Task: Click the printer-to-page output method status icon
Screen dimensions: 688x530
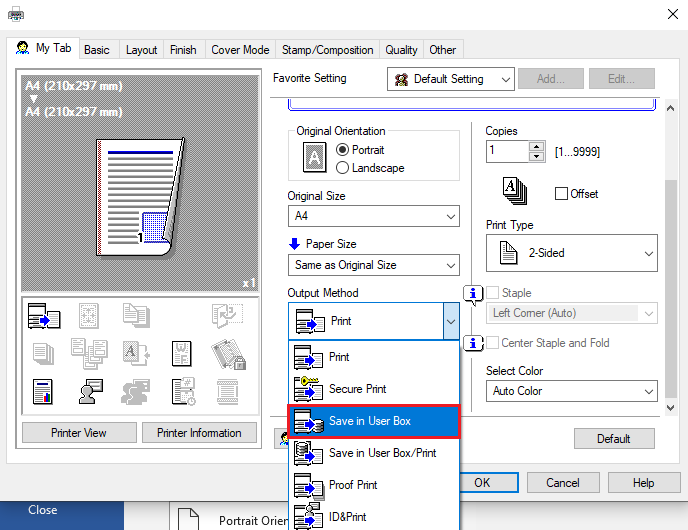Action: click(44, 316)
